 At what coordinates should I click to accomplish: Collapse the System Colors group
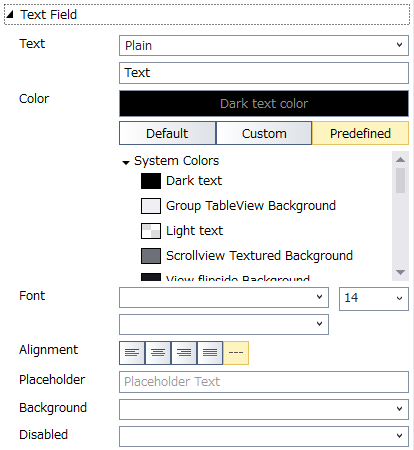(x=126, y=162)
